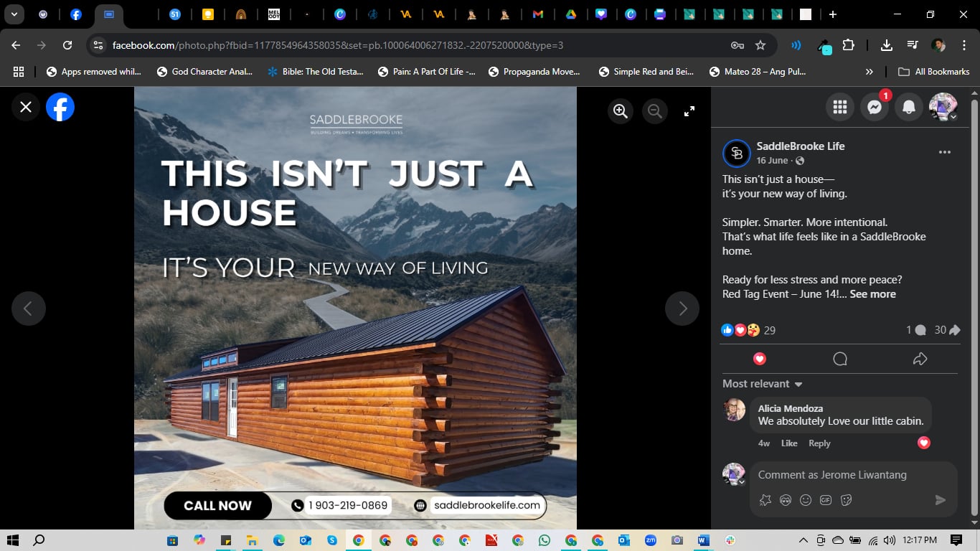The image size is (980, 551).
Task: Open Chrome three-dot menu
Action: (963, 45)
